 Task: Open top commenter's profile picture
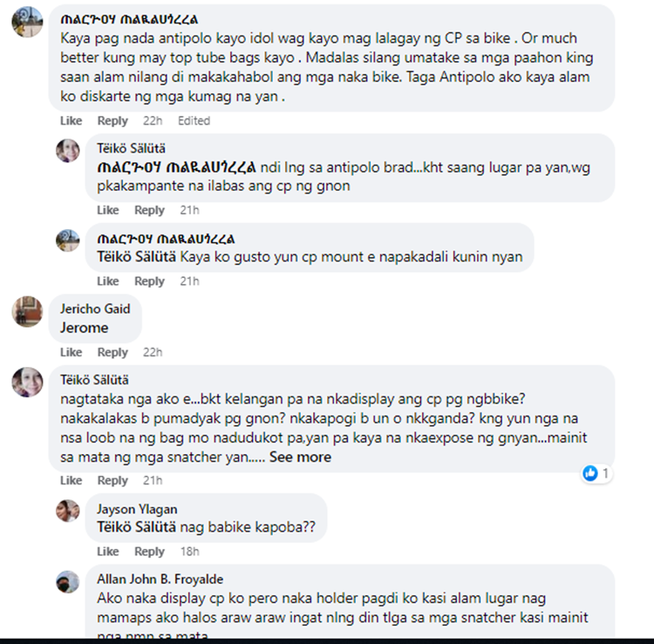pyautogui.click(x=27, y=22)
